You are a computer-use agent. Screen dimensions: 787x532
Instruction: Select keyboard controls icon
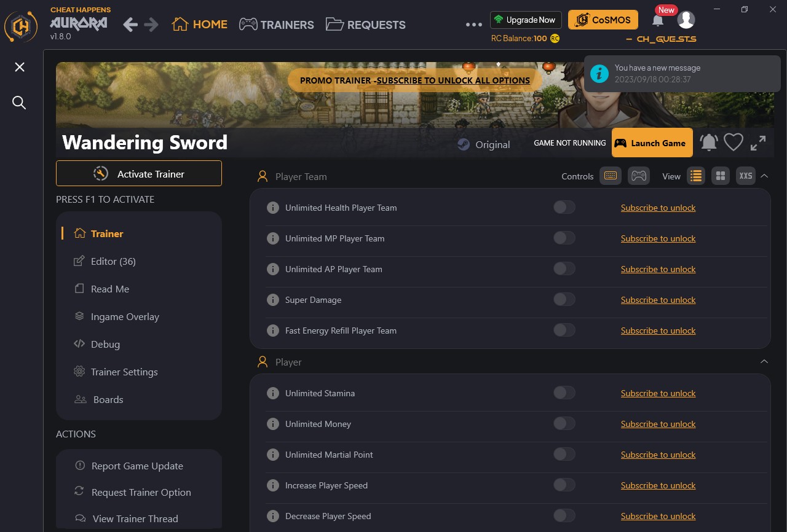pyautogui.click(x=611, y=176)
